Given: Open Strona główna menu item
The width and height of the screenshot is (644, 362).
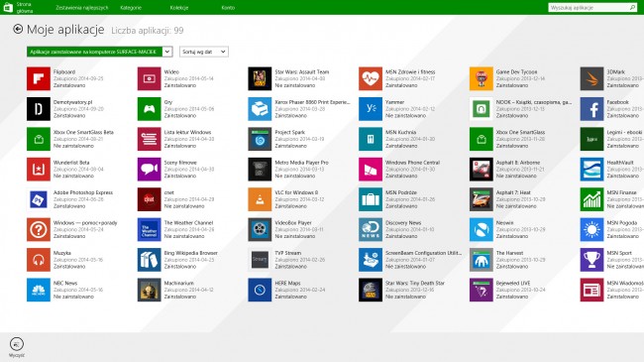Looking at the screenshot, I should coord(24,7).
